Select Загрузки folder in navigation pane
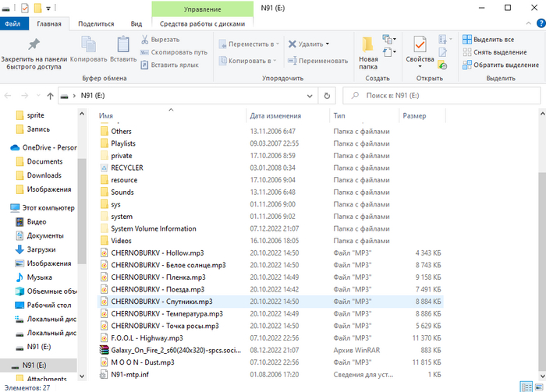This screenshot has height=392, width=546. point(40,249)
